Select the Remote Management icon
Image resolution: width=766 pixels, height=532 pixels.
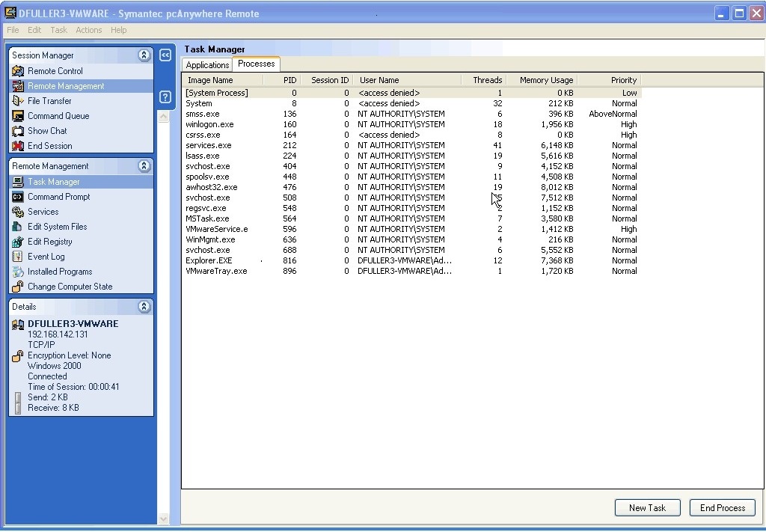(18, 86)
